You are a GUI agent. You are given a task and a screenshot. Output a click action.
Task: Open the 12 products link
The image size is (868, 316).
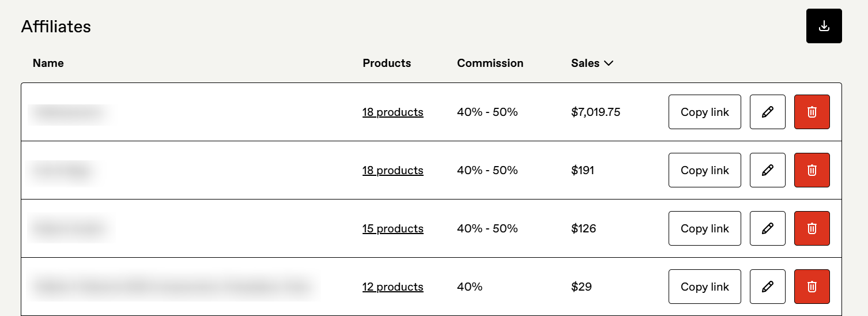click(393, 287)
